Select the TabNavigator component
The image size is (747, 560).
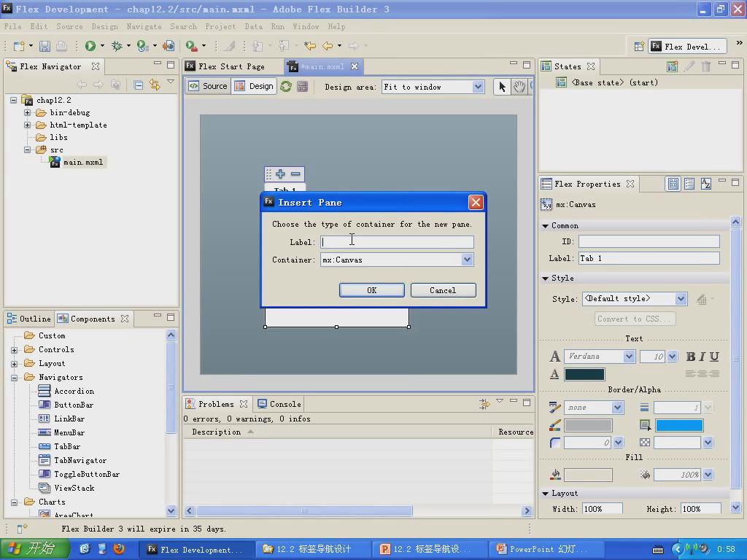click(x=72, y=460)
